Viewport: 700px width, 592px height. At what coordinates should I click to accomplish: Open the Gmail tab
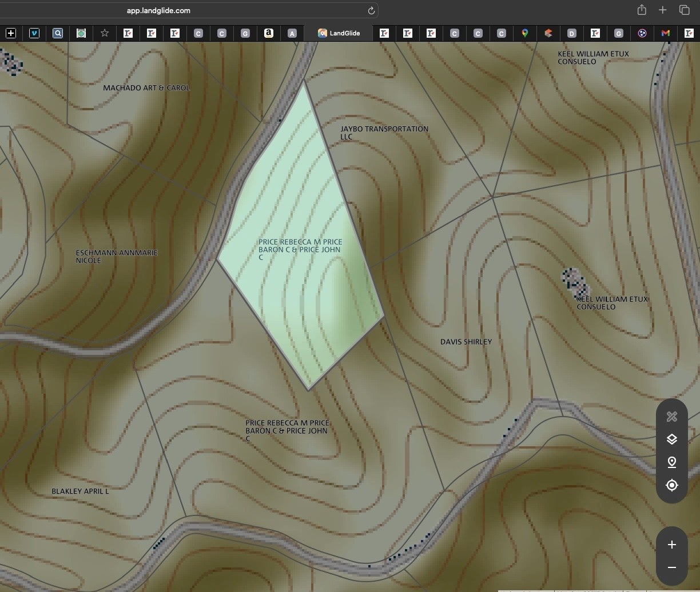(665, 33)
